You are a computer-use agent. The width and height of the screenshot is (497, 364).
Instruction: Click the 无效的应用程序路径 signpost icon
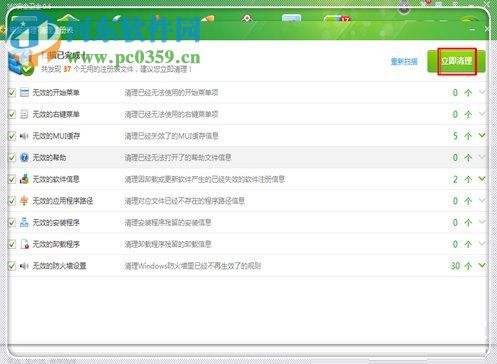pyautogui.click(x=24, y=201)
